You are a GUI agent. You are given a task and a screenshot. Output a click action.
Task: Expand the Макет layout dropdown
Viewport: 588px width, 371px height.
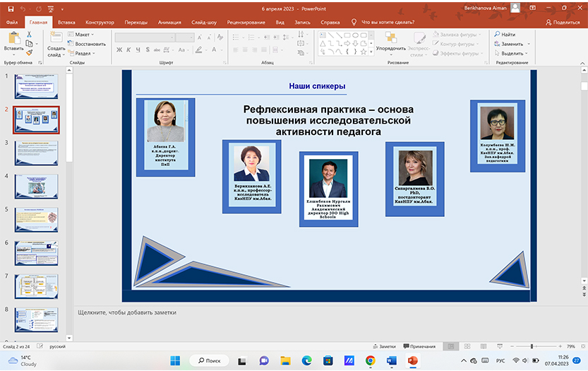pyautogui.click(x=82, y=35)
